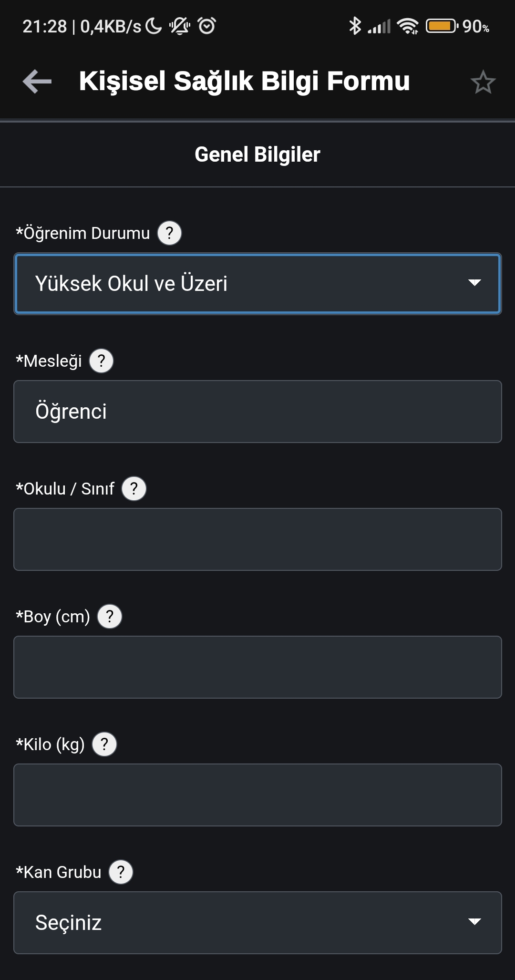Tap the back arrow icon
The image size is (515, 980).
click(37, 82)
